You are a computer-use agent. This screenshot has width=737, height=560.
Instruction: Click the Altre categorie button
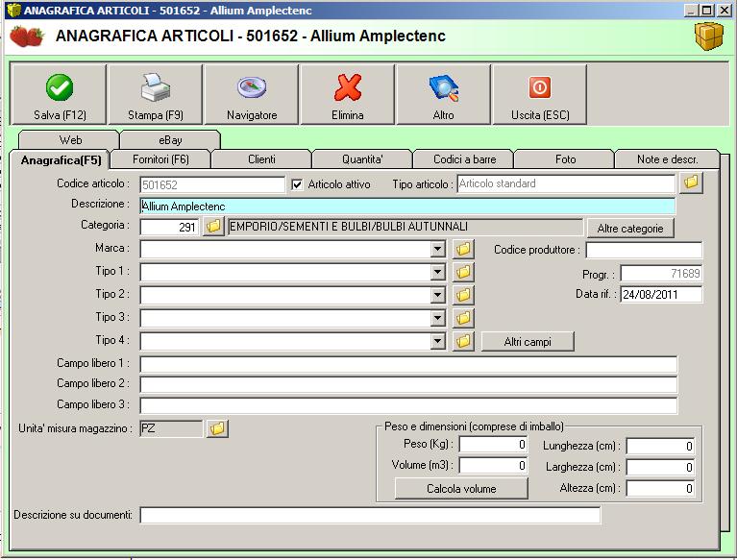pos(629,229)
